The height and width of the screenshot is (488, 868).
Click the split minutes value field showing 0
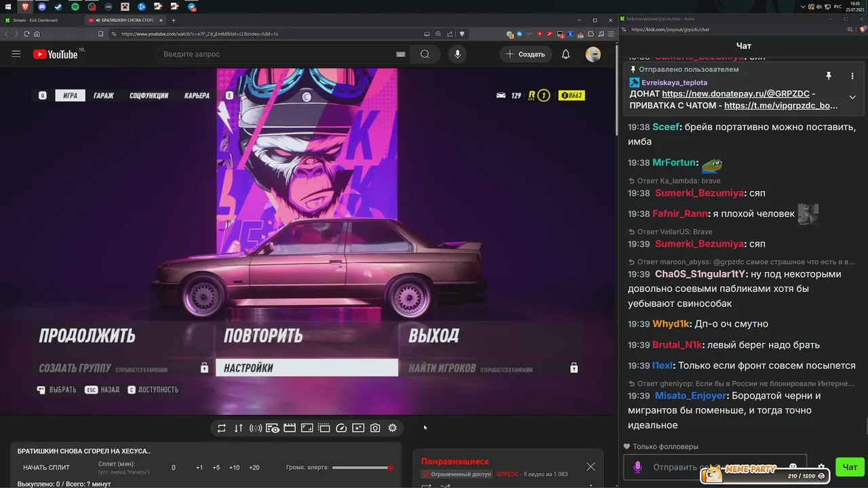coord(174,468)
